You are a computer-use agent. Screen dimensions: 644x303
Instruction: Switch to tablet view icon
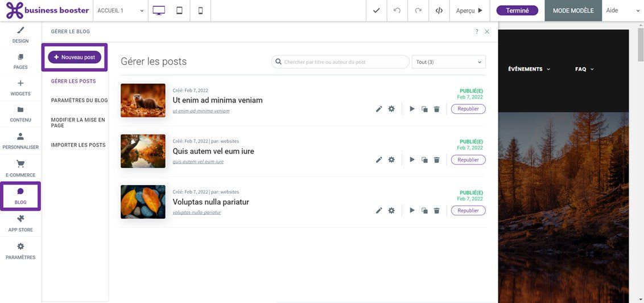[x=179, y=11]
